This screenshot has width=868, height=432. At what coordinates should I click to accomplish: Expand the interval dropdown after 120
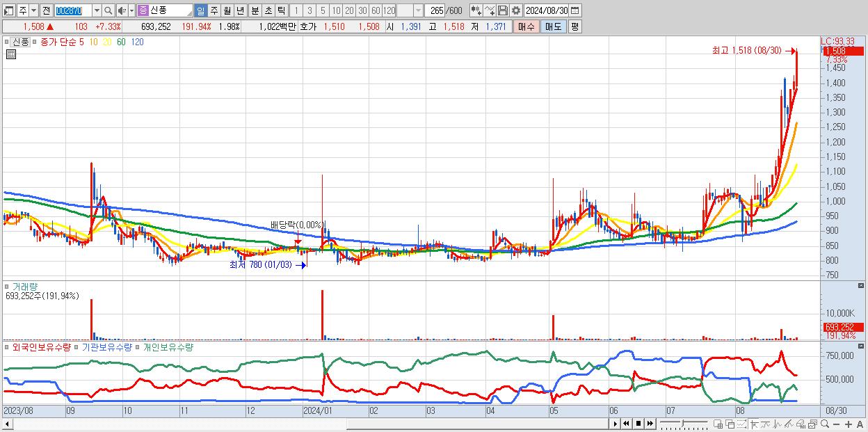tap(418, 10)
